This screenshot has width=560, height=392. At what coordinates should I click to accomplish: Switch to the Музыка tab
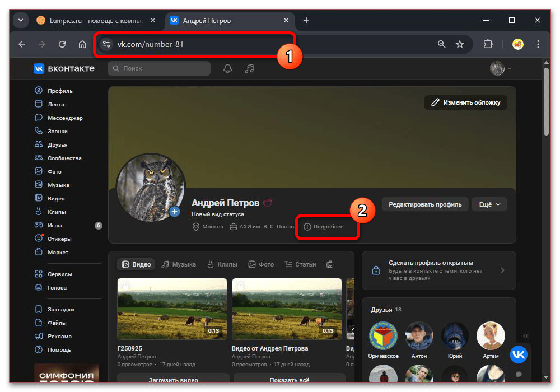coord(179,264)
